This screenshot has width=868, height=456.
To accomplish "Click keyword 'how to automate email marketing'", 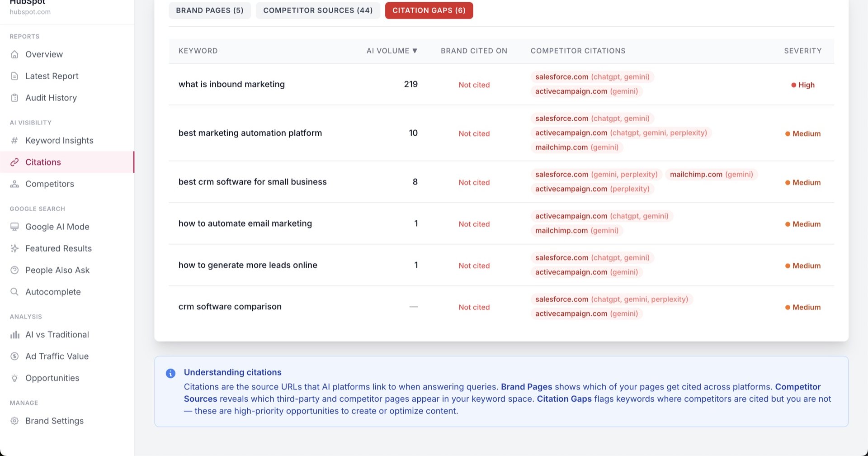I will click(245, 223).
